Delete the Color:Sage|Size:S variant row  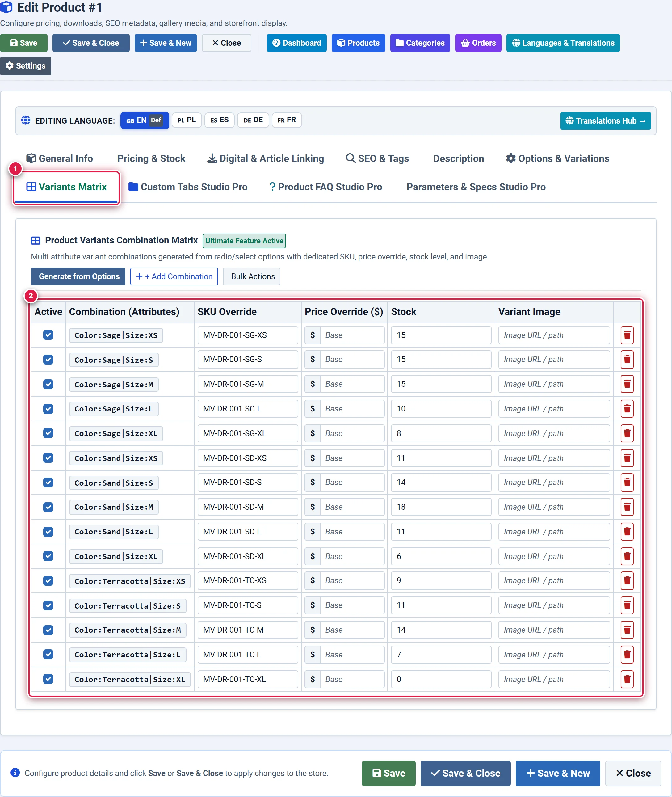(627, 359)
